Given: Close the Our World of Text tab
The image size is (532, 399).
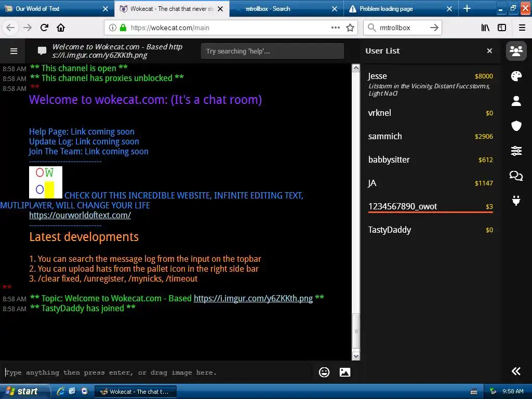Looking at the screenshot, I should (x=105, y=9).
